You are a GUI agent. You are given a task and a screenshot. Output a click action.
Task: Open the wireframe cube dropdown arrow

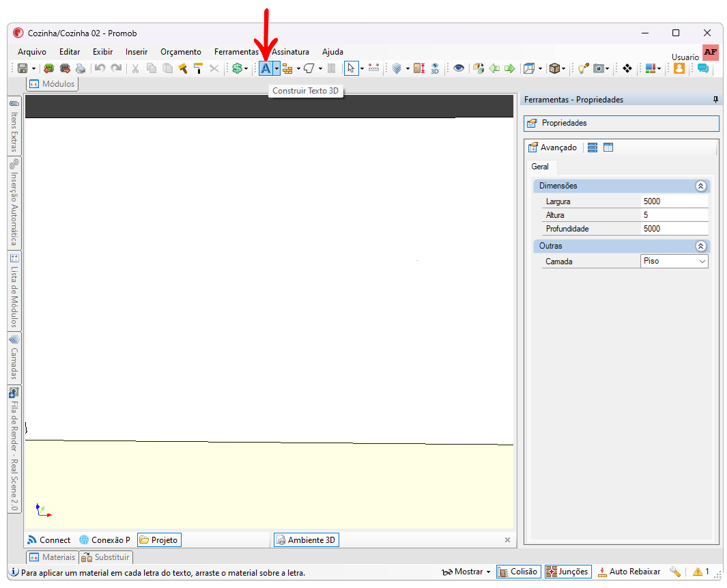[541, 68]
